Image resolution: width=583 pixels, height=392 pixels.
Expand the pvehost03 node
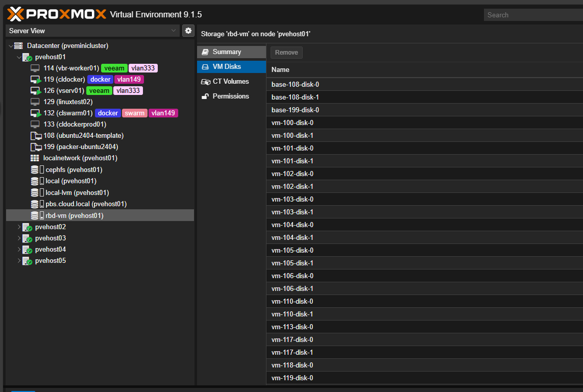18,238
